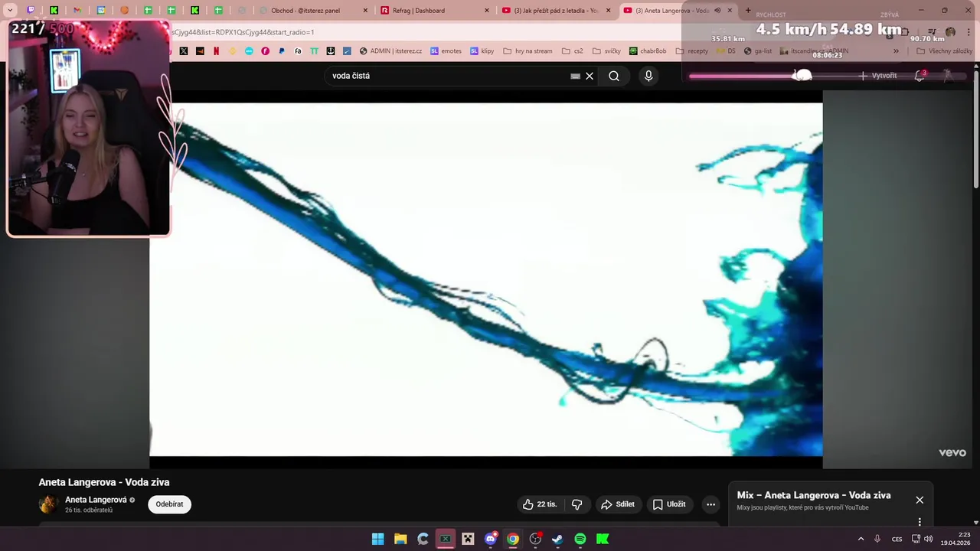
Task: Expand the svíčky bookmark folder
Action: 606,51
